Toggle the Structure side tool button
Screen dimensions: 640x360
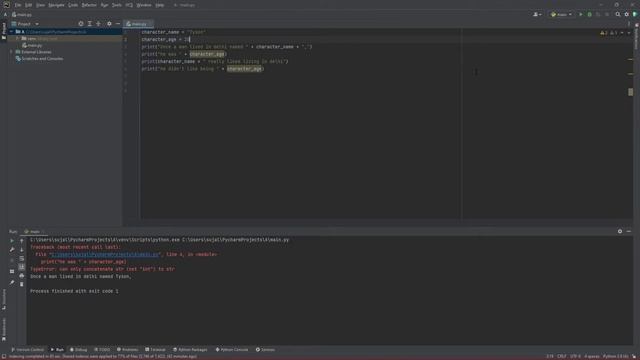(x=4, y=299)
